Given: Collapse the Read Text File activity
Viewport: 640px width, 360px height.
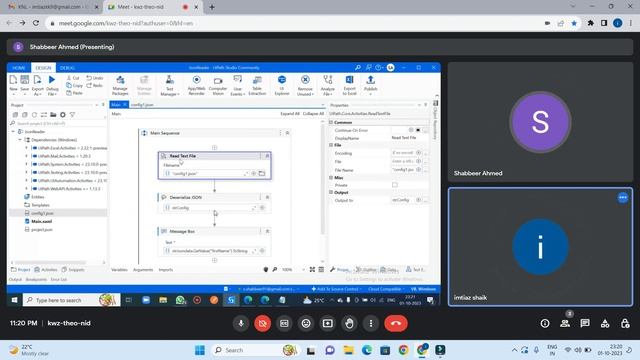Looking at the screenshot, I should [267, 156].
